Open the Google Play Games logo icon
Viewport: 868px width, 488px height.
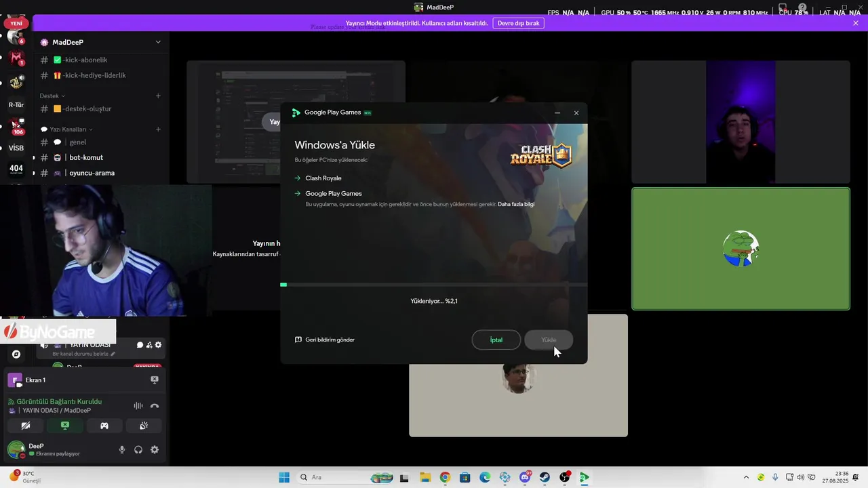tap(296, 113)
